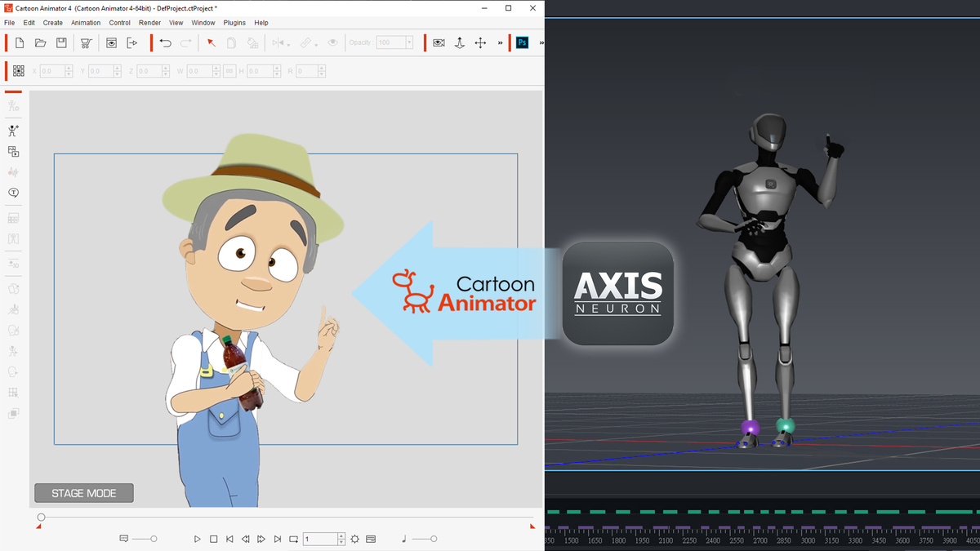Select the camera record icon in toolbar
980x551 pixels.
point(439,42)
